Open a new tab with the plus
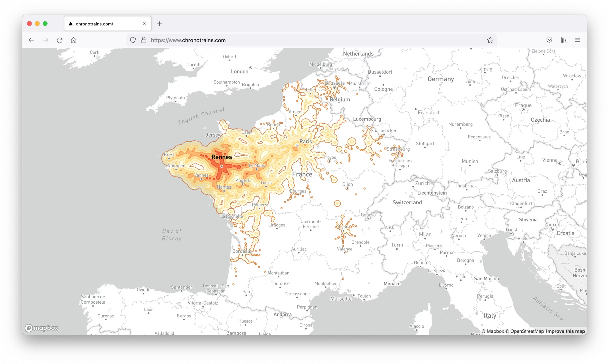Viewport: 609px width, 364px height. pos(160,24)
